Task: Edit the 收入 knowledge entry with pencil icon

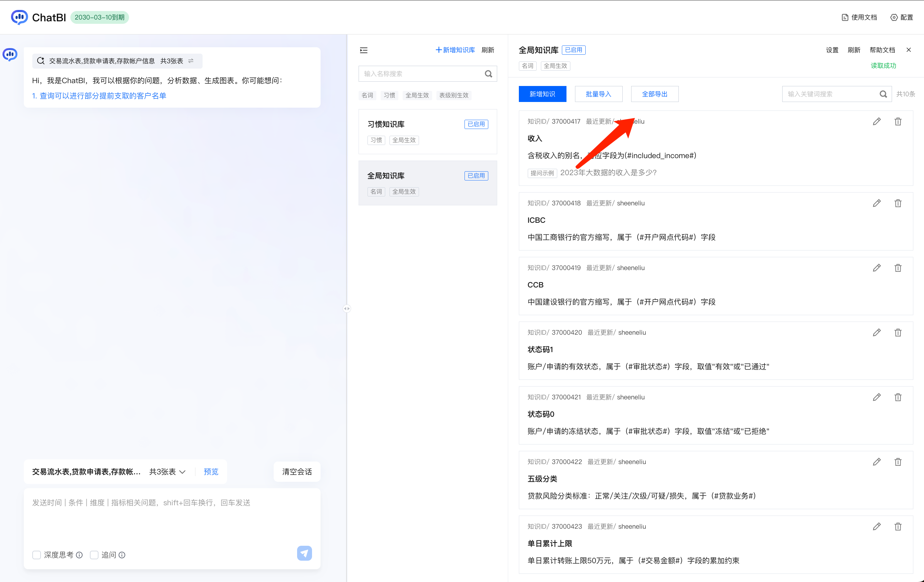Action: click(876, 121)
